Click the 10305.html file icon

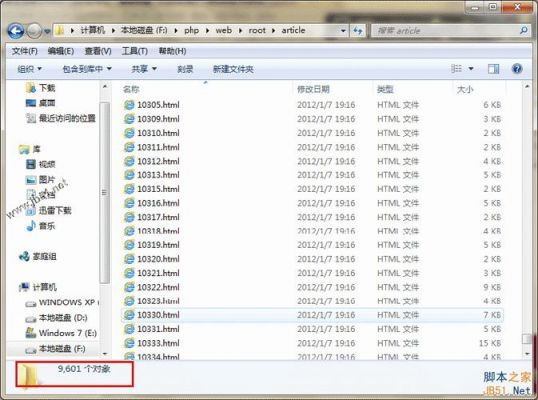coord(129,105)
